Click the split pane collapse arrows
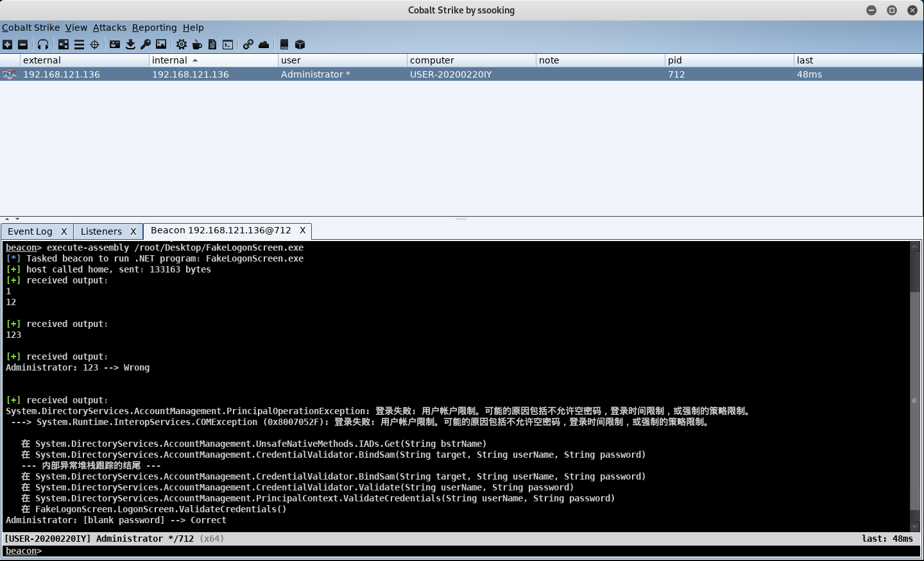Screen dimensions: 924x561 point(12,219)
